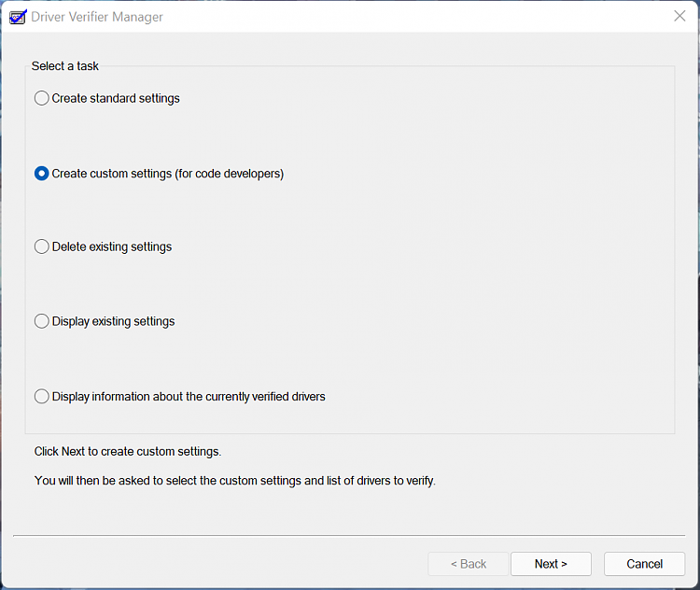
Task: Pick the Delete existing settings radio button
Action: (x=41, y=247)
